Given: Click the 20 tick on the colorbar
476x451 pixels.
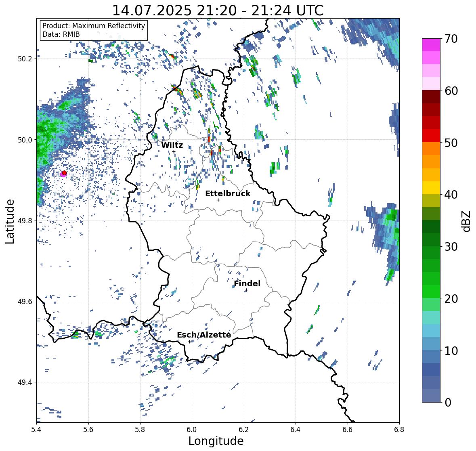Looking at the screenshot, I should click(451, 299).
